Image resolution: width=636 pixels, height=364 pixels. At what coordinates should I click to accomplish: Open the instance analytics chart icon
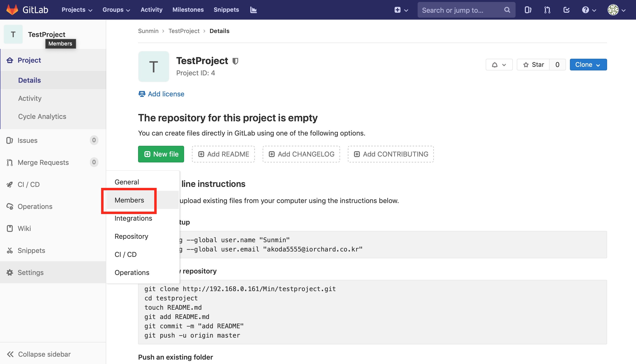coord(253,10)
